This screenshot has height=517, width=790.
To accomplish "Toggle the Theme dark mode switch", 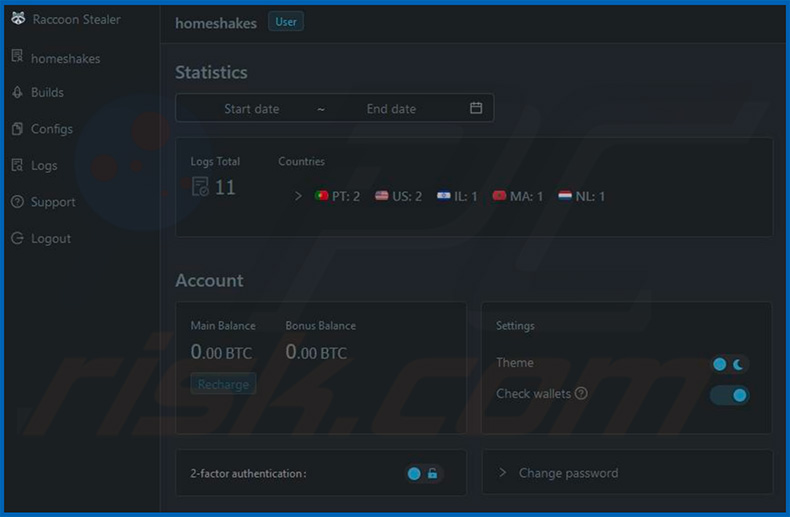I will [730, 364].
